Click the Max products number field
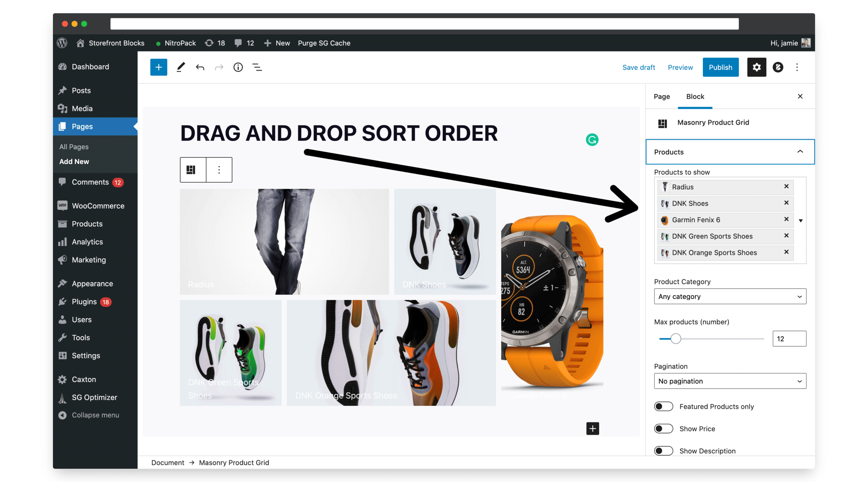The height and width of the screenshot is (482, 868). pos(789,339)
